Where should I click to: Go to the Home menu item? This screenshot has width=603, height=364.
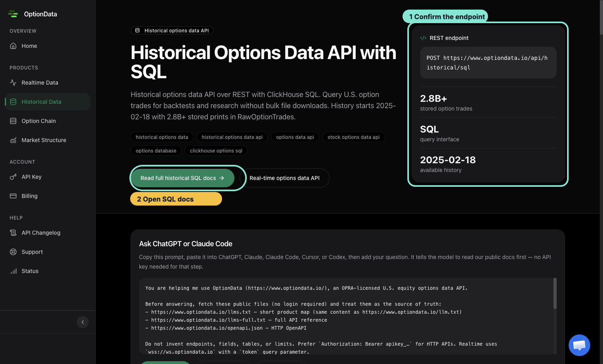(48, 46)
